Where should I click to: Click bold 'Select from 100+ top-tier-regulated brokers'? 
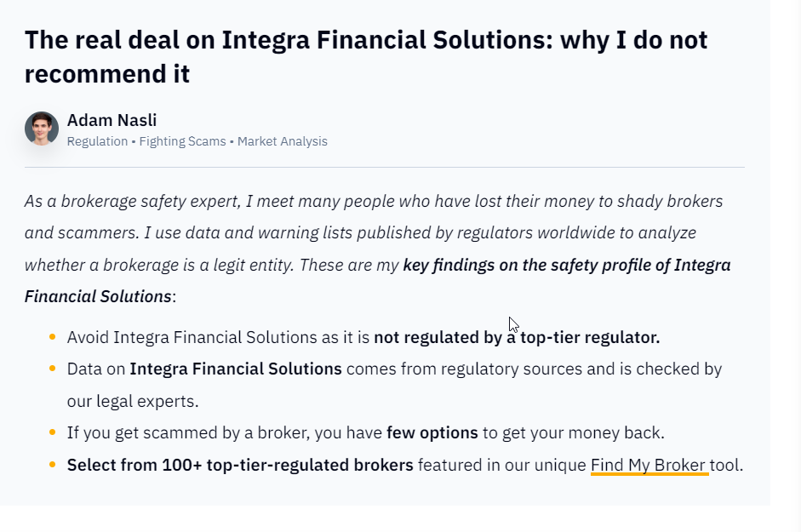(240, 465)
